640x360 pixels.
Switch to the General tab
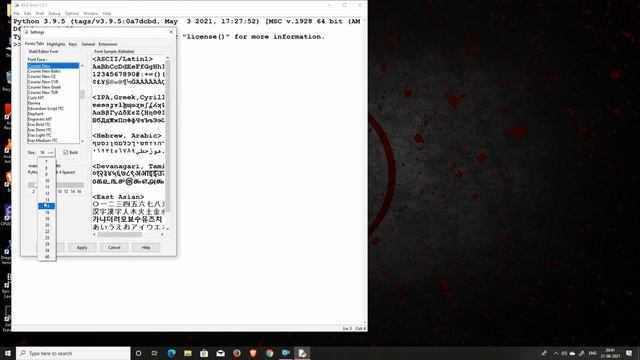(x=88, y=44)
